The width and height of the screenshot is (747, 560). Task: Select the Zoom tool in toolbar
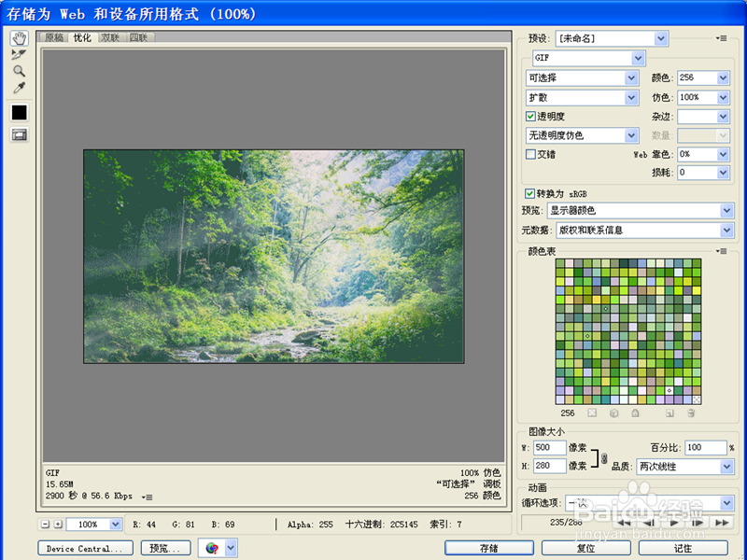19,72
